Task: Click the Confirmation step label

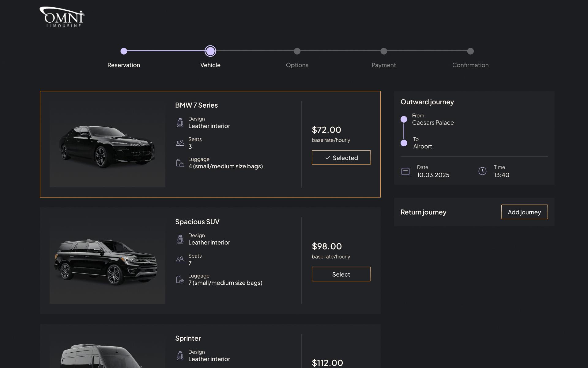Action: 470,65
